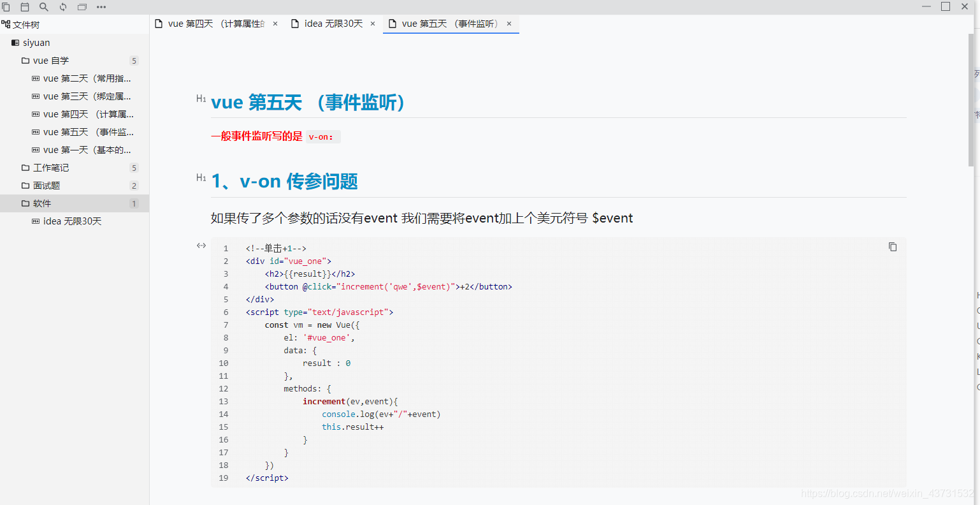
Task: Click the doc icon beside vue 第二天
Action: point(36,78)
